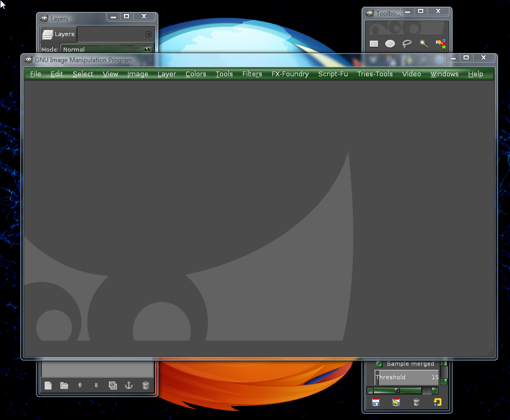
Task: Open the Layer menu
Action: [x=167, y=74]
